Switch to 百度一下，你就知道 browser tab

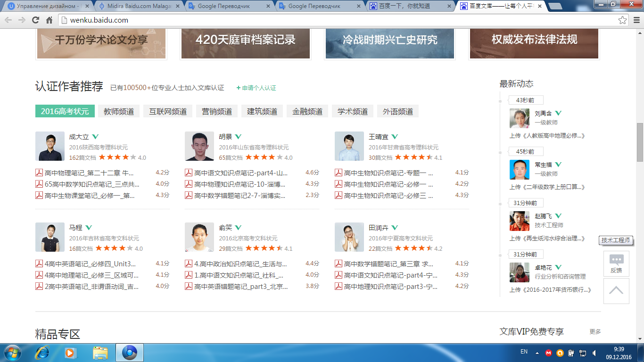[x=411, y=6]
